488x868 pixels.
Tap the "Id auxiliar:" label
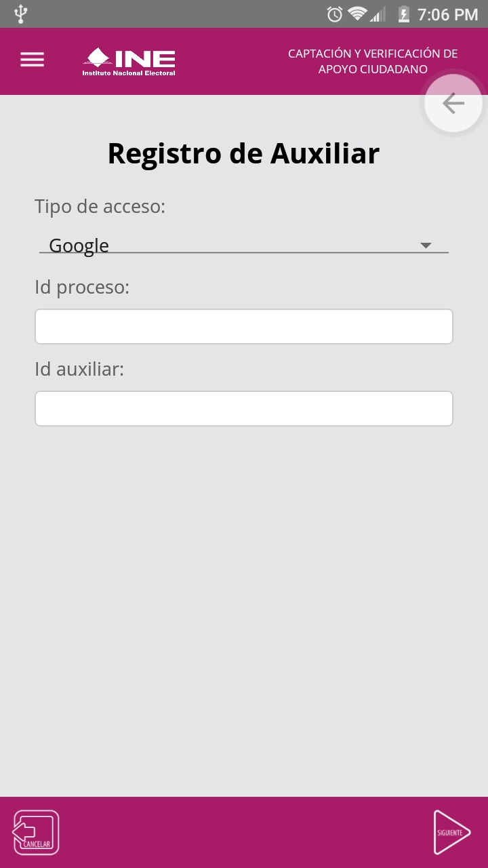tap(79, 370)
